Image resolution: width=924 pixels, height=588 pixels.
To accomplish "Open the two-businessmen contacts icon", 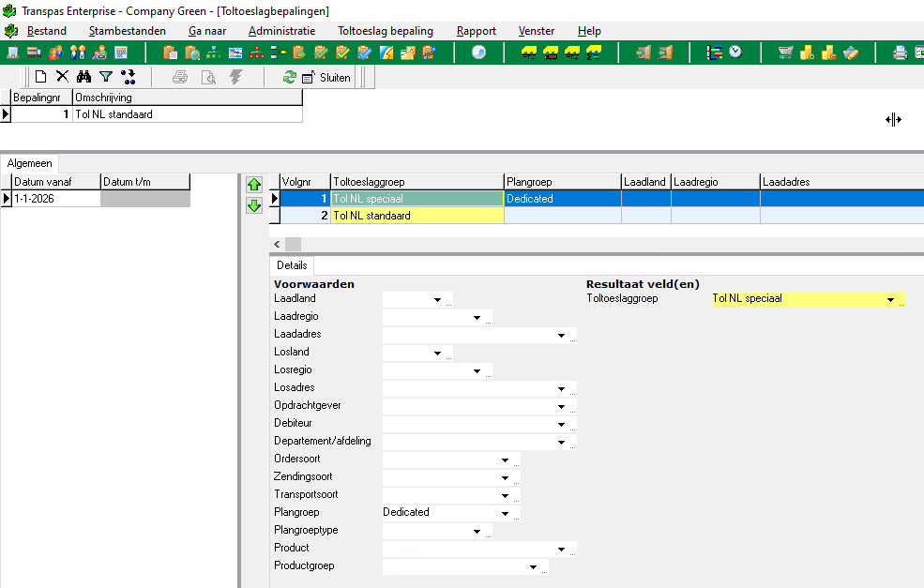I will coord(78,53).
